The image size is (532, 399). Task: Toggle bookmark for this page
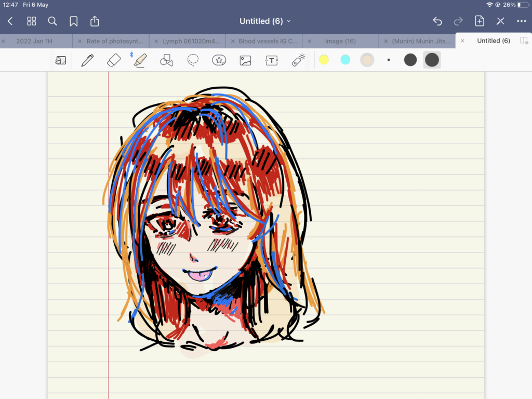(x=74, y=21)
